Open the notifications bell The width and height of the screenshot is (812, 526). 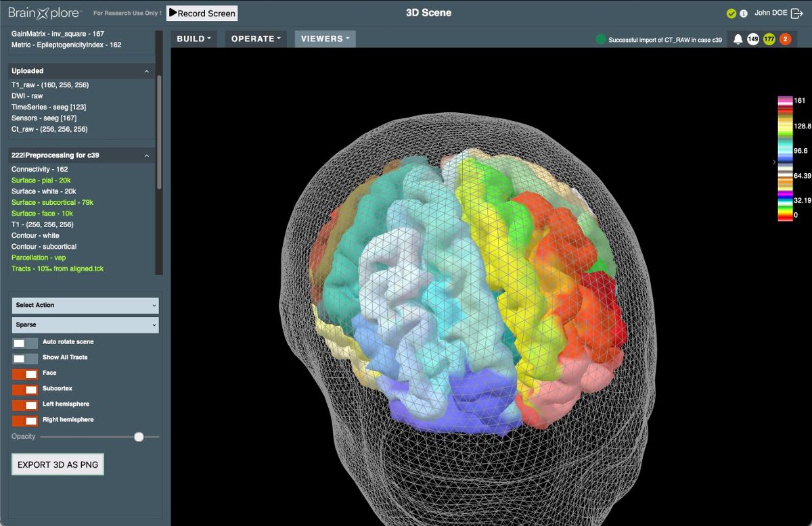point(738,39)
